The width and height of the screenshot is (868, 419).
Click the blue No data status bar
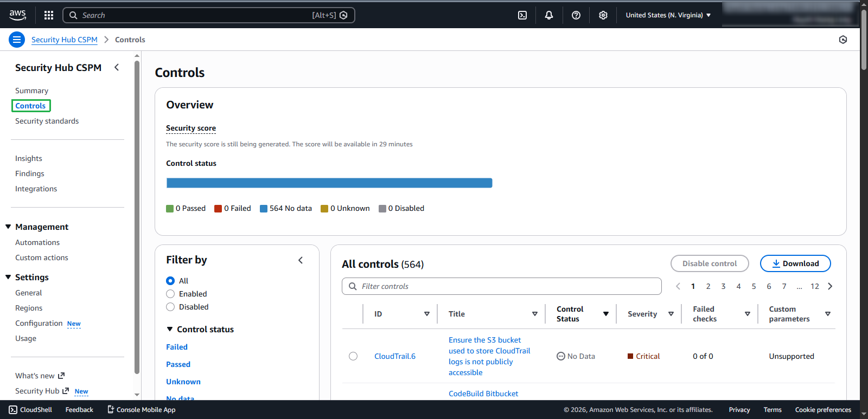[x=329, y=183]
